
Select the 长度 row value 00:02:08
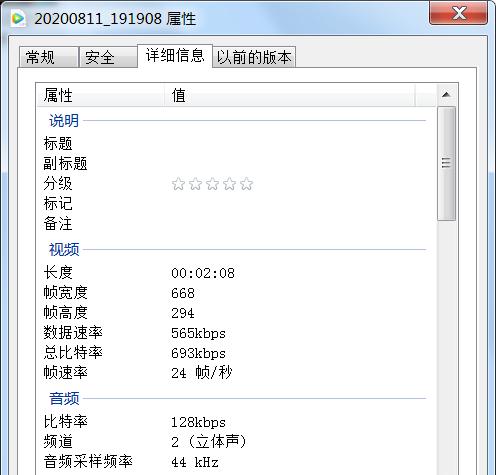click(x=203, y=273)
